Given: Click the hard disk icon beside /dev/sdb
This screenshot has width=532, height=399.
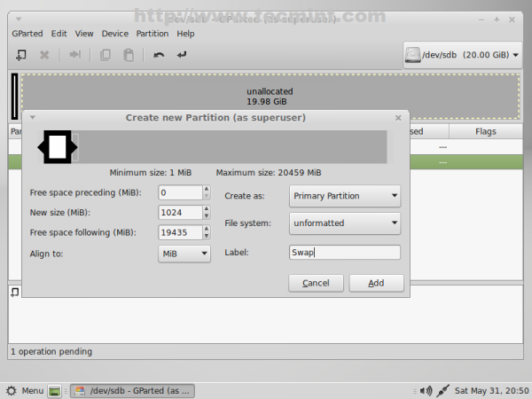Looking at the screenshot, I should click(x=412, y=55).
